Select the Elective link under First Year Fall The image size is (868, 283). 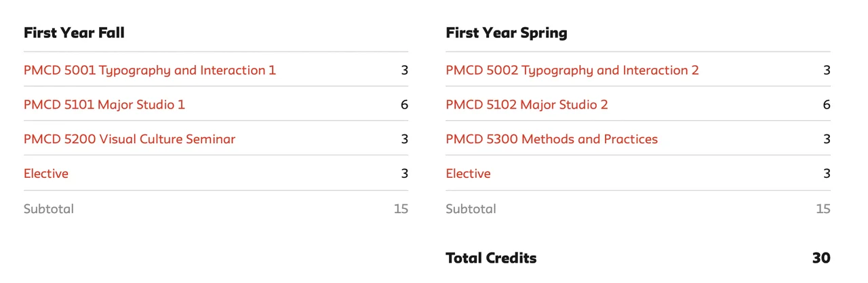coord(46,174)
